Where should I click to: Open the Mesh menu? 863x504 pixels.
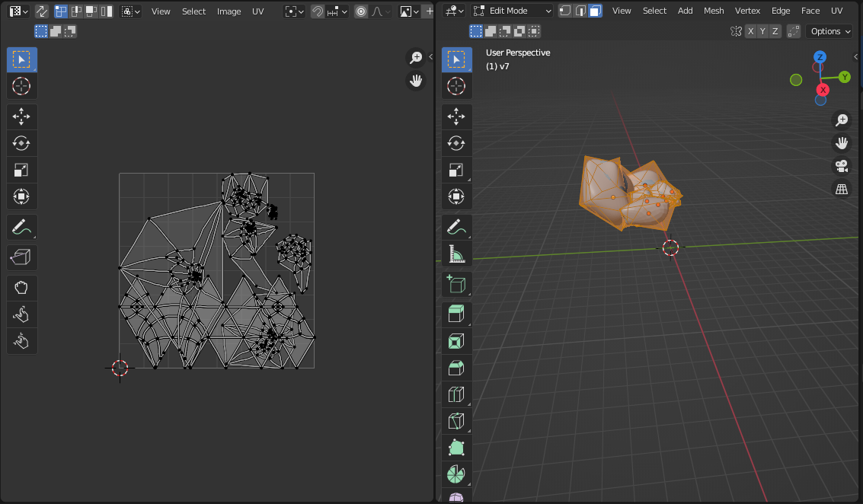pos(714,11)
